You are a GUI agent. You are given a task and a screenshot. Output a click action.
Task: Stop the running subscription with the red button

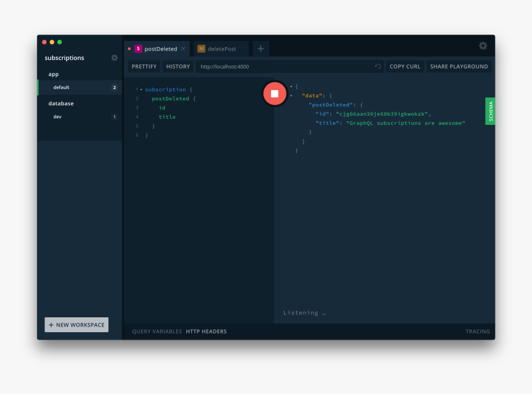point(275,93)
